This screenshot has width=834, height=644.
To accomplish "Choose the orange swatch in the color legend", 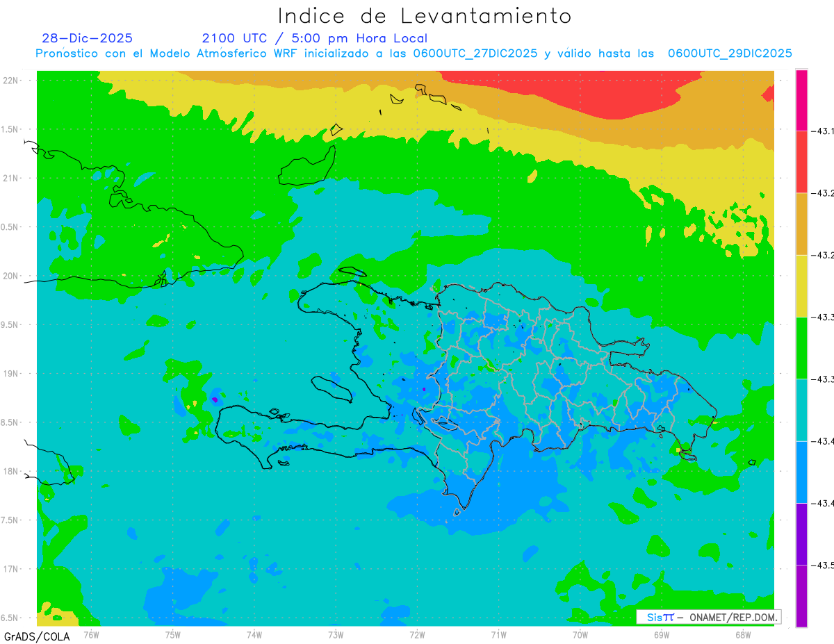I will 801,224.
